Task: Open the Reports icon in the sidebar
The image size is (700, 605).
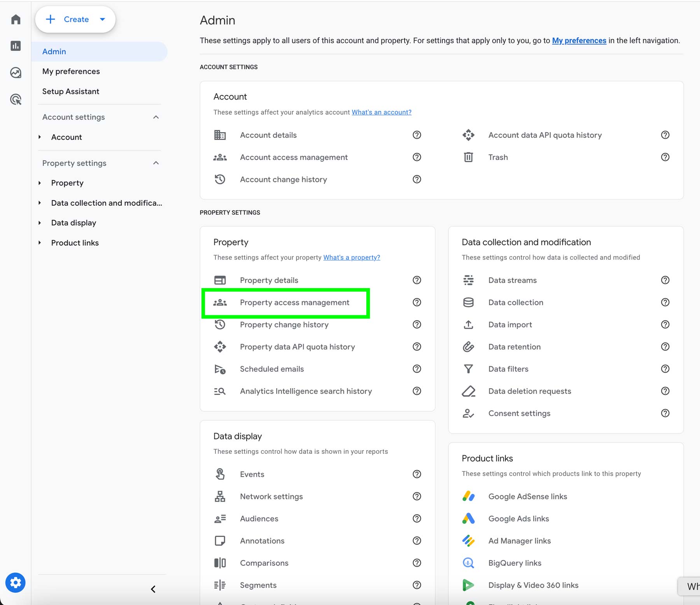Action: point(15,46)
